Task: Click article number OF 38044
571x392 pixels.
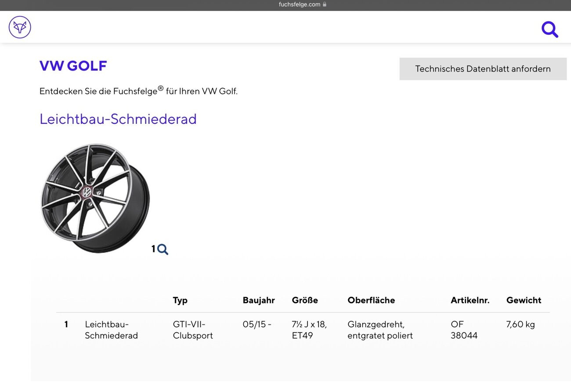Action: click(464, 330)
